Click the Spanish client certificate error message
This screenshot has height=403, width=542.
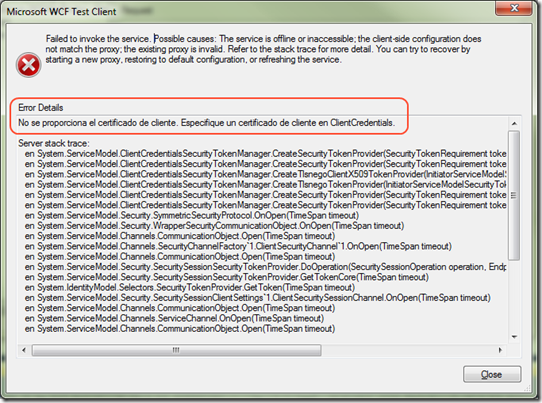coord(206,123)
